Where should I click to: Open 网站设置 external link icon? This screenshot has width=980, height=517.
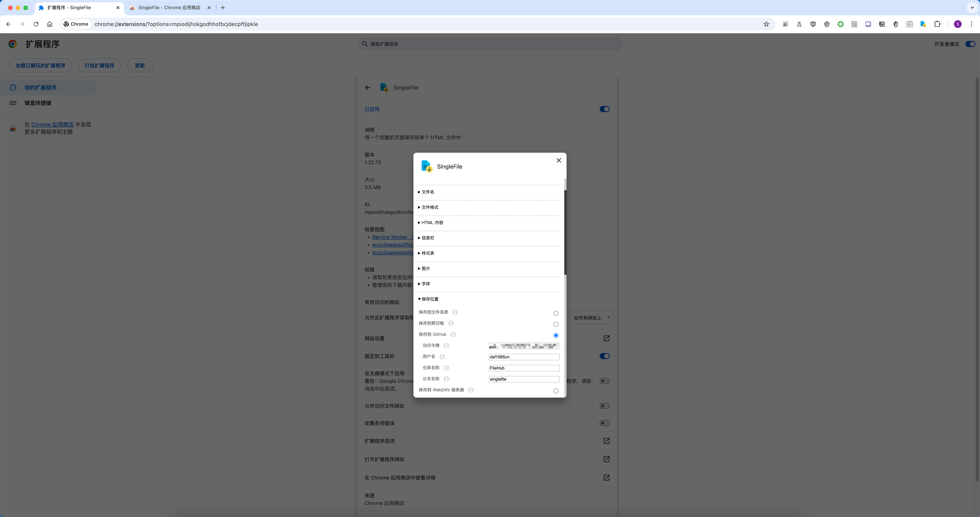(606, 338)
